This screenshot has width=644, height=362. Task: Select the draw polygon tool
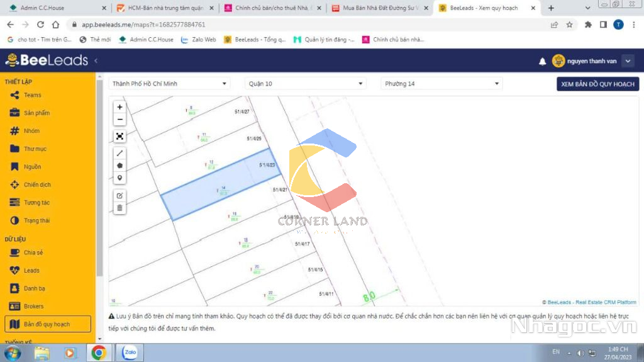(x=120, y=166)
